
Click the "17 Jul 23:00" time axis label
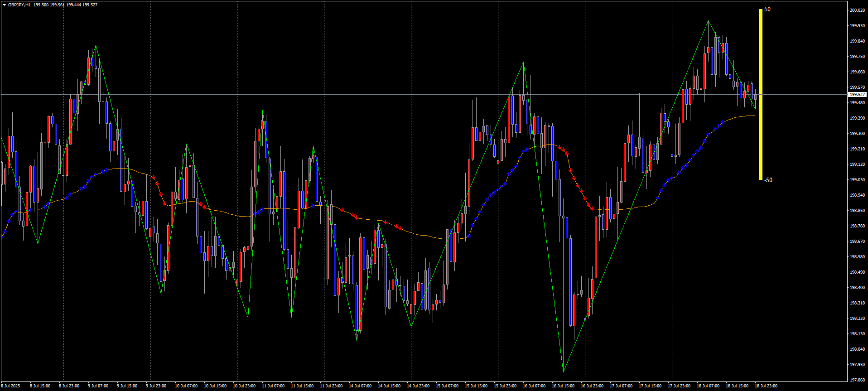point(679,386)
